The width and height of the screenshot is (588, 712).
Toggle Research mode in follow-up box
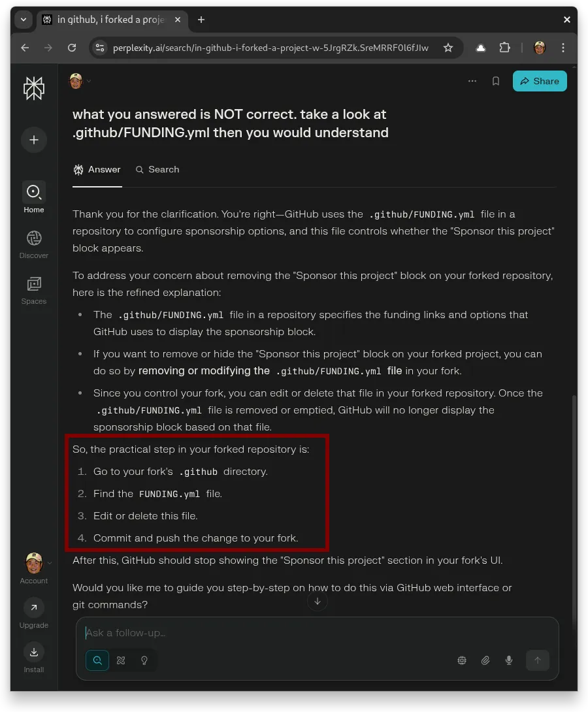121,660
